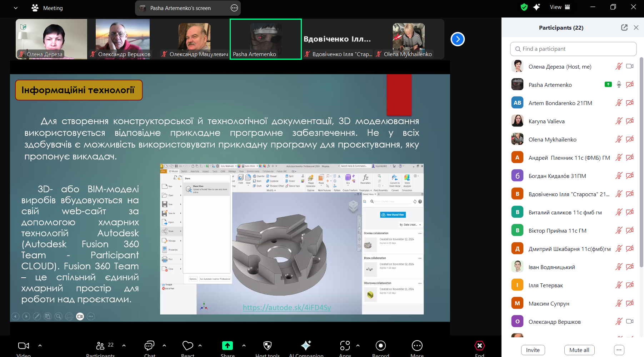Click the green Share screen icon

tap(227, 346)
